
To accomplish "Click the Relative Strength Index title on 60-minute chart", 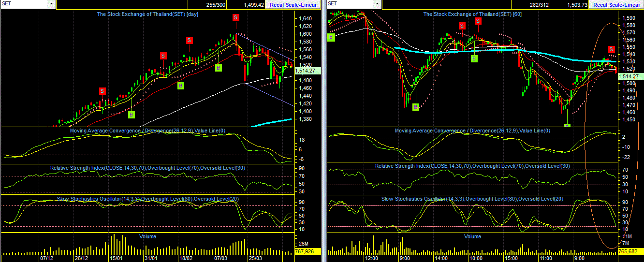I will coord(473,166).
